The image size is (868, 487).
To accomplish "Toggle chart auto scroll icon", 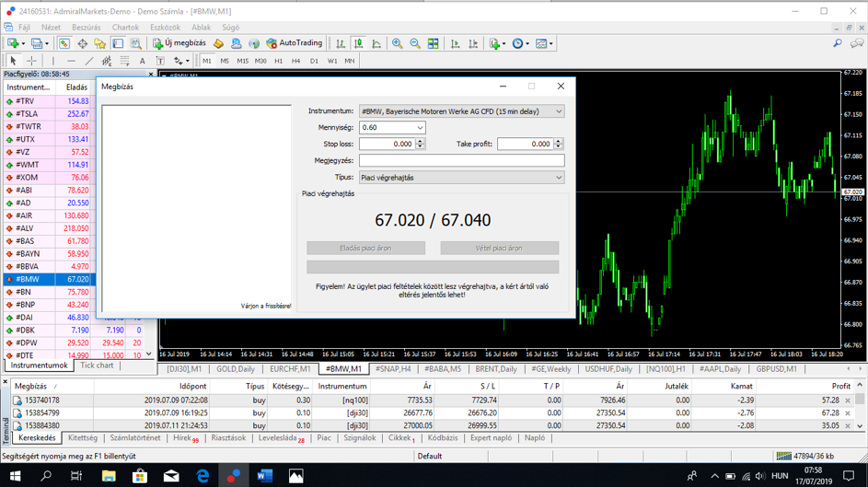I will [x=455, y=43].
